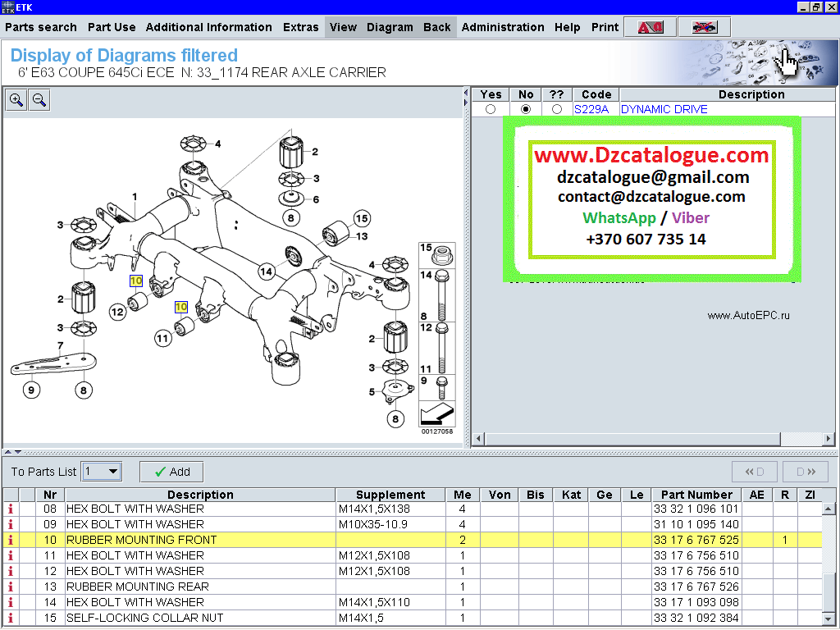
Task: Collapse the diagram pane with splitter arrows
Action: point(466,98)
